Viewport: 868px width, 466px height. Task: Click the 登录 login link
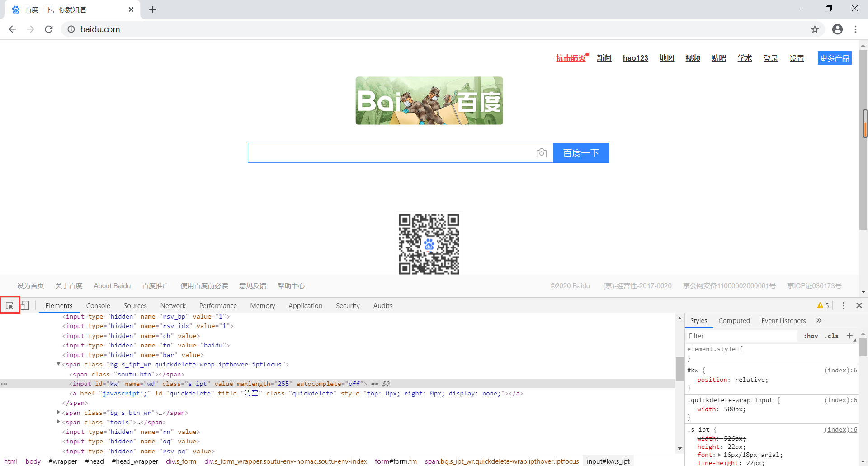(771, 58)
